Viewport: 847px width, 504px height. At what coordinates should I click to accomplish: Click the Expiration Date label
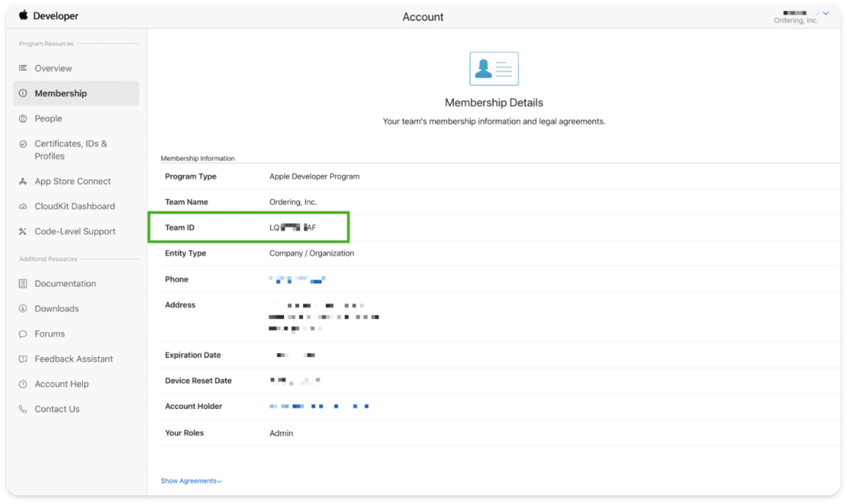click(193, 355)
